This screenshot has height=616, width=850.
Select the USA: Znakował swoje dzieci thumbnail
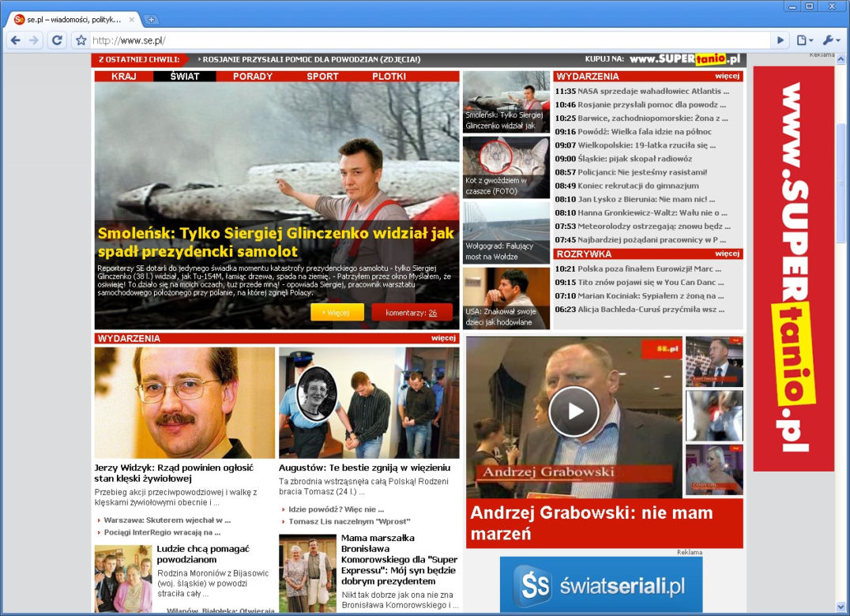pyautogui.click(x=506, y=299)
